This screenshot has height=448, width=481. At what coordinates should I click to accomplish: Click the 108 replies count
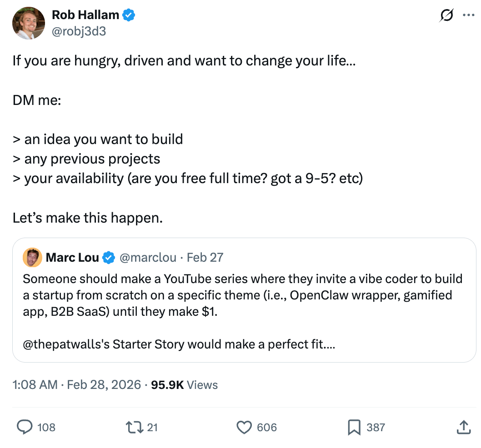coord(46,428)
